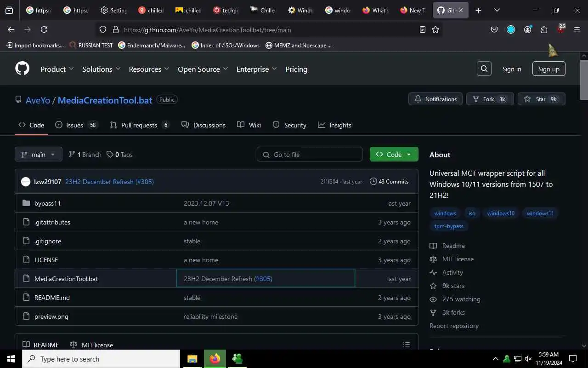Open the Discussions tab
Screen dimensions: 588x368
point(204,125)
